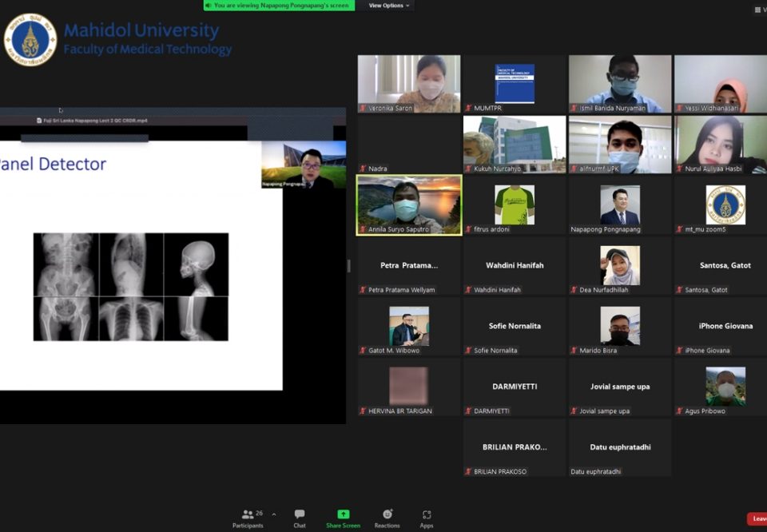Image resolution: width=767 pixels, height=532 pixels.
Task: Click the divider handle between screen and gallery
Action: [x=348, y=266]
